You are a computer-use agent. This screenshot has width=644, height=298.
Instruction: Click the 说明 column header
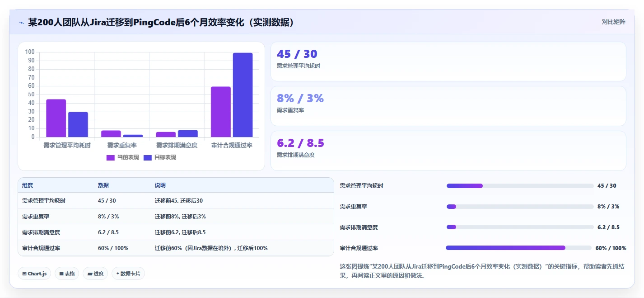(x=160, y=185)
